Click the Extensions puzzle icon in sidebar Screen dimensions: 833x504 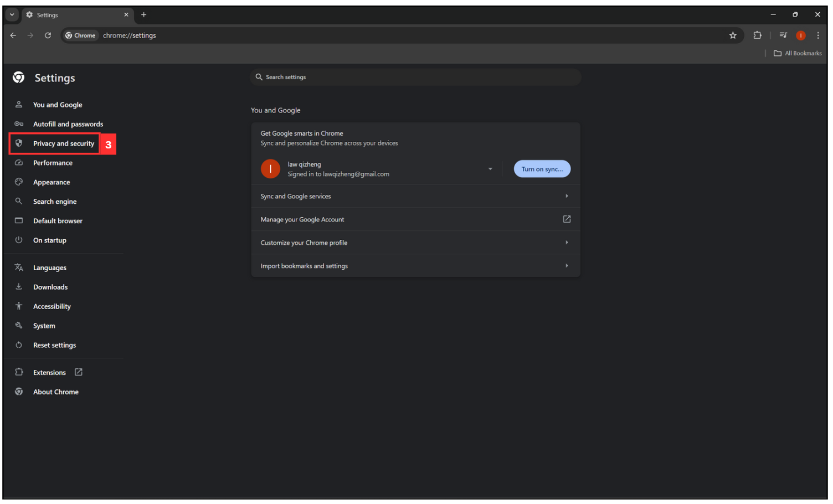(19, 372)
